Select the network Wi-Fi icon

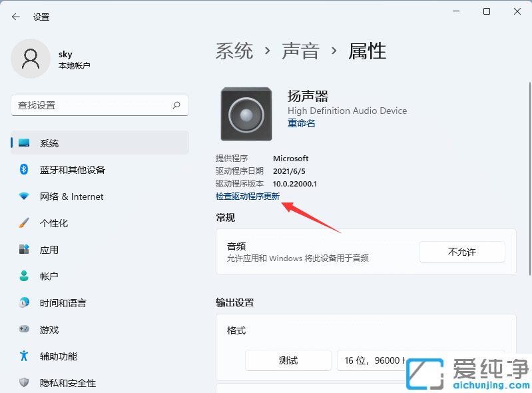point(24,196)
